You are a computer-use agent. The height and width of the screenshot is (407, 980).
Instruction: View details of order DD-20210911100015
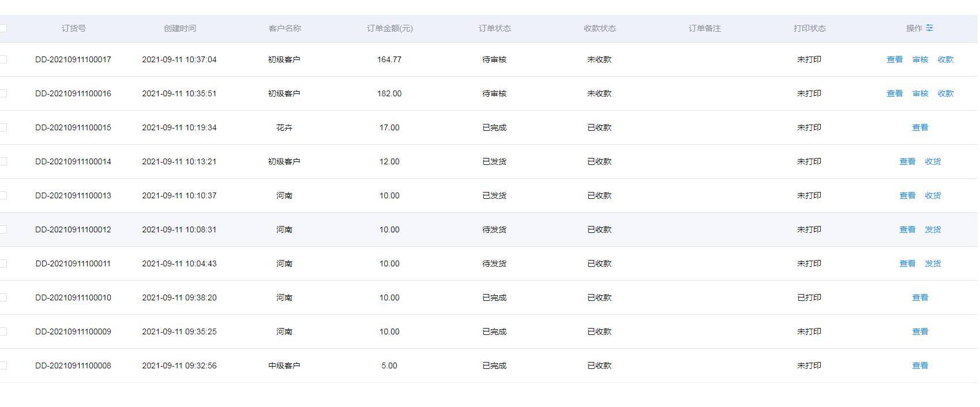919,127
